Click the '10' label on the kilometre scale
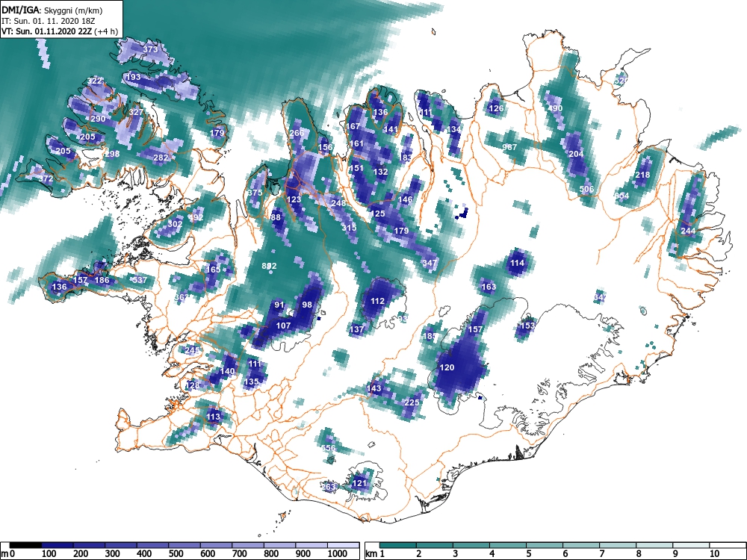Screen dimensions: 747x560 pos(713,554)
